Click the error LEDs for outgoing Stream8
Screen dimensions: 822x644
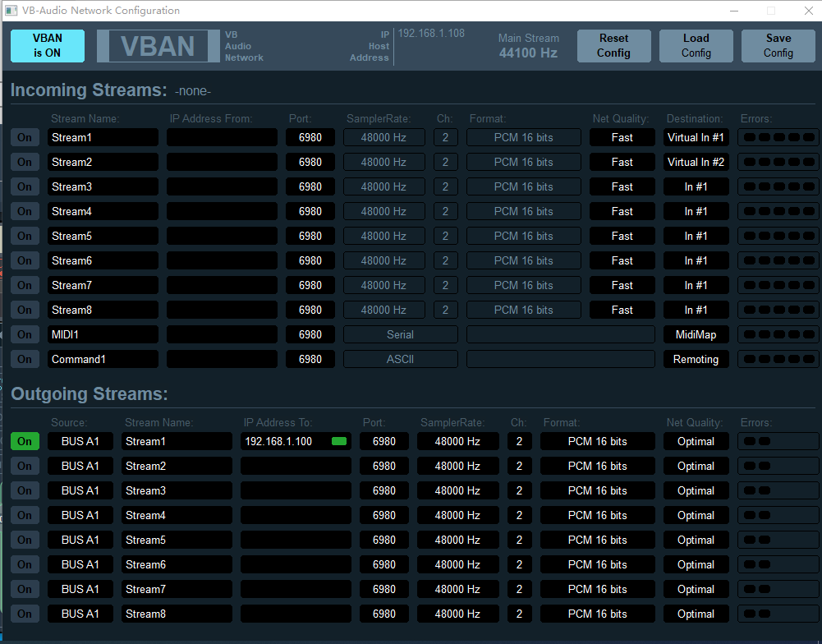coord(778,614)
